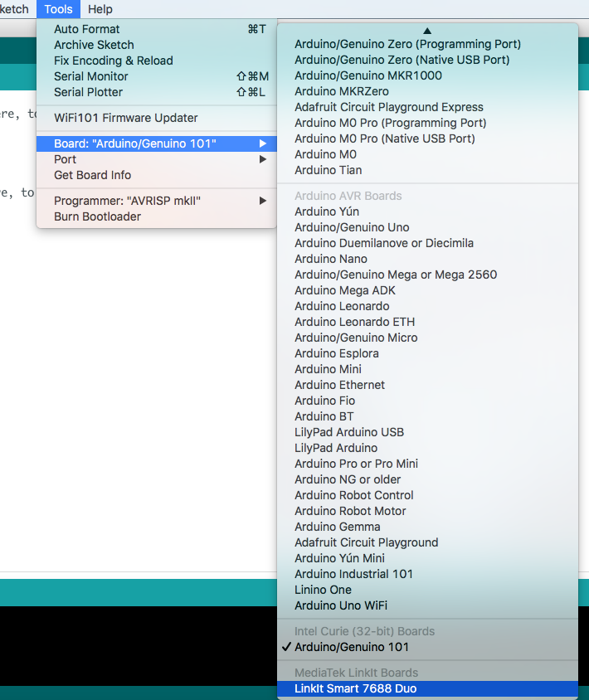Choose the Arduino Tian board

coord(427,170)
